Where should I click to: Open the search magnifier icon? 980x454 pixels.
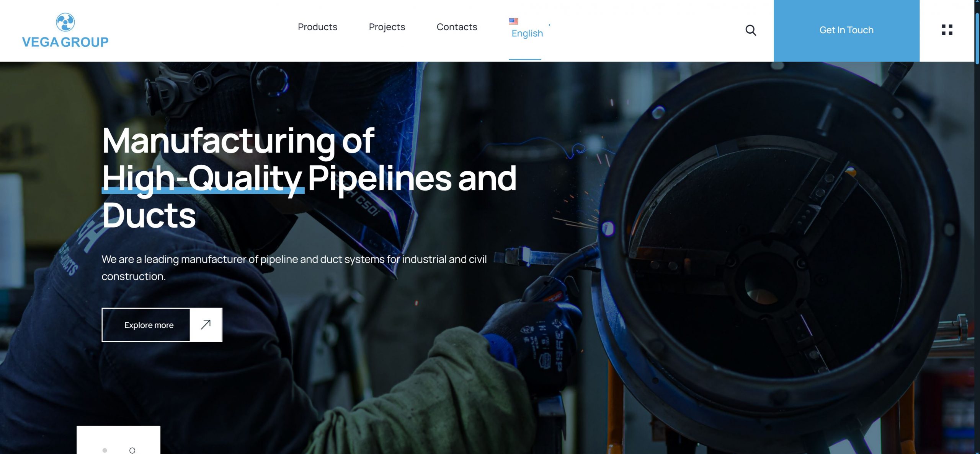point(750,30)
